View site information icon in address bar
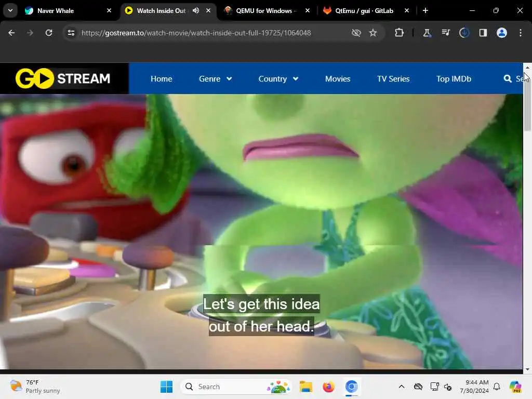Viewport: 532px width, 399px height. [x=71, y=33]
